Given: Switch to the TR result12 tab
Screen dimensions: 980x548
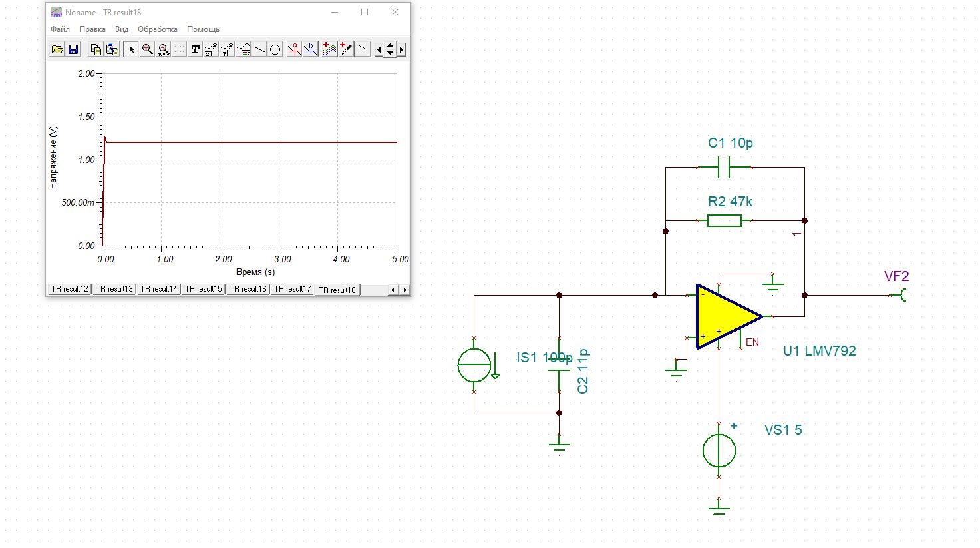Looking at the screenshot, I should tap(70, 289).
